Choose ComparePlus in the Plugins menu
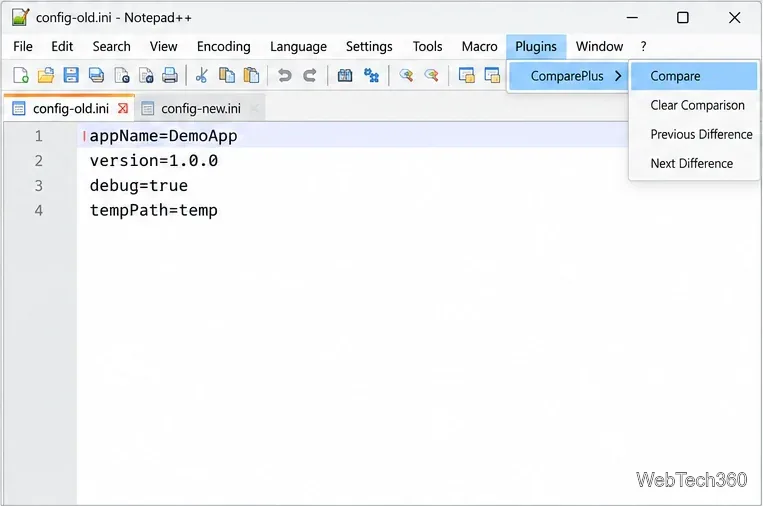This screenshot has height=506, width=763. [x=568, y=76]
